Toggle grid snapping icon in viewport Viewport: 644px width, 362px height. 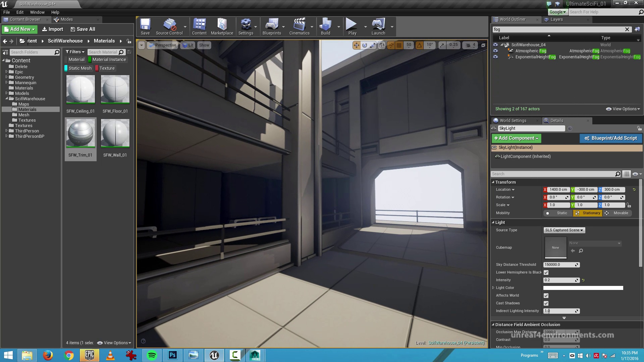click(x=399, y=45)
